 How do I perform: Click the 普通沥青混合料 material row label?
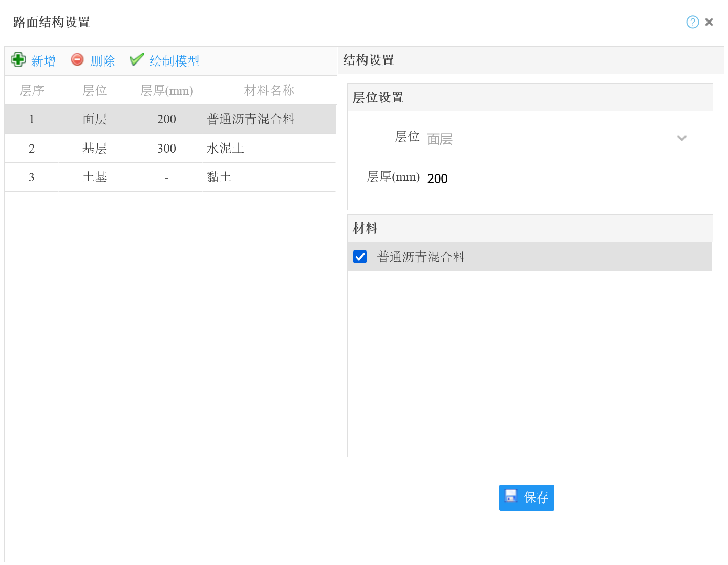421,257
